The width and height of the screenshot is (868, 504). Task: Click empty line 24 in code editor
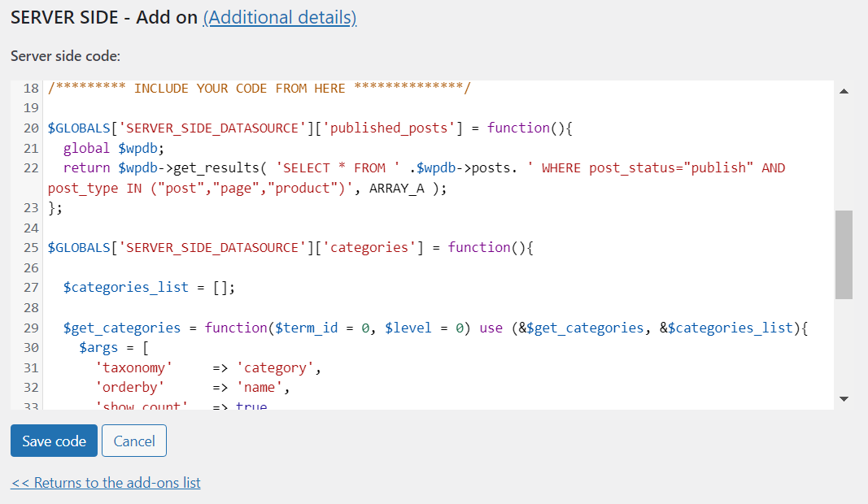(x=440, y=228)
